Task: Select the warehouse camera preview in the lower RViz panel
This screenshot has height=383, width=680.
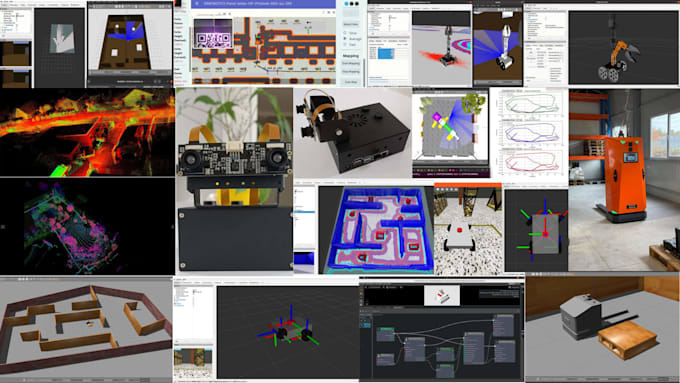Action: (x=193, y=363)
